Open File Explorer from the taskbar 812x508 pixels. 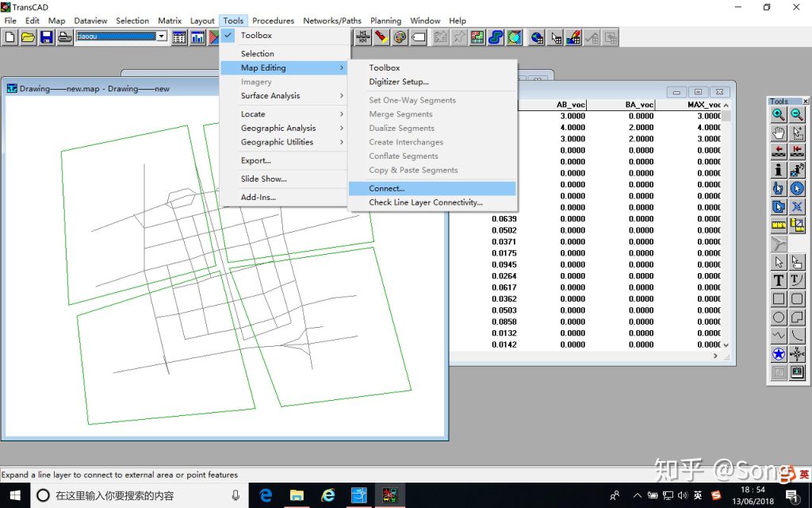297,495
